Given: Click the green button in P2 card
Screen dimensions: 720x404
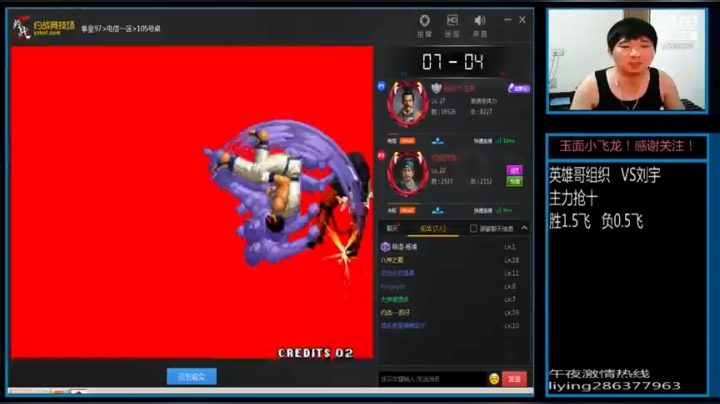Looking at the screenshot, I should pyautogui.click(x=514, y=182).
